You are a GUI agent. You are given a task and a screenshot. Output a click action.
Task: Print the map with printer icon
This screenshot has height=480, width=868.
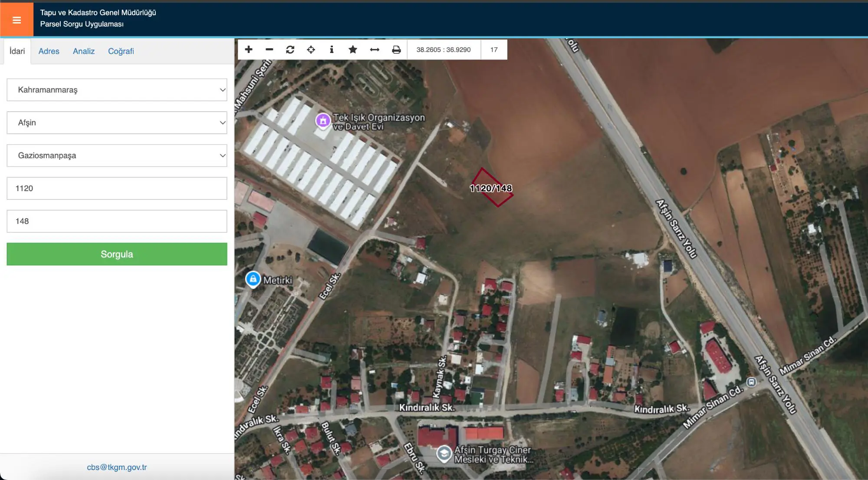pos(396,50)
